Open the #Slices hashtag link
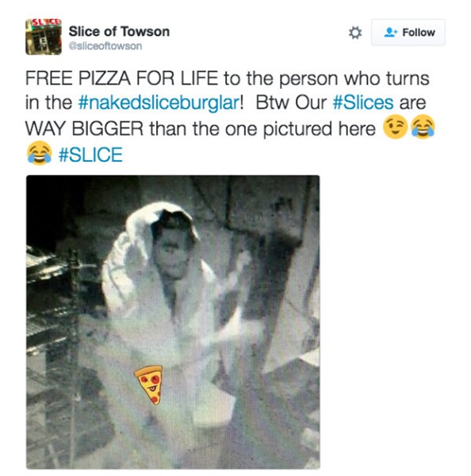The height and width of the screenshot is (476, 471). [363, 102]
